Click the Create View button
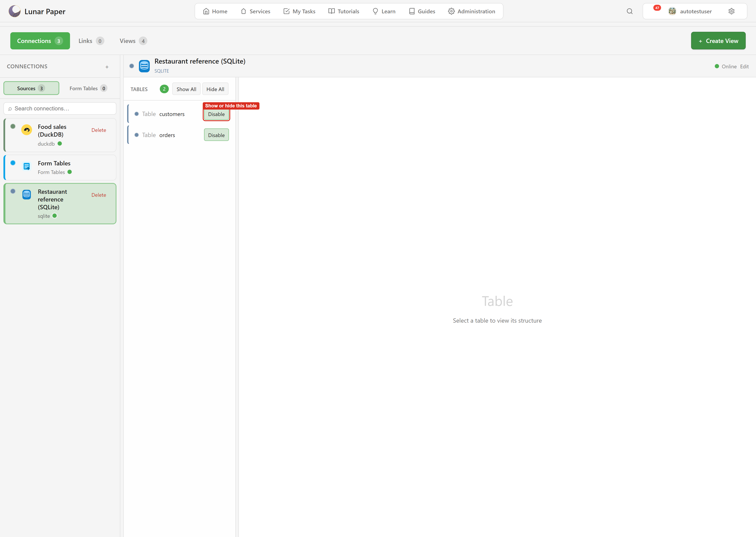756x537 pixels. click(x=718, y=41)
